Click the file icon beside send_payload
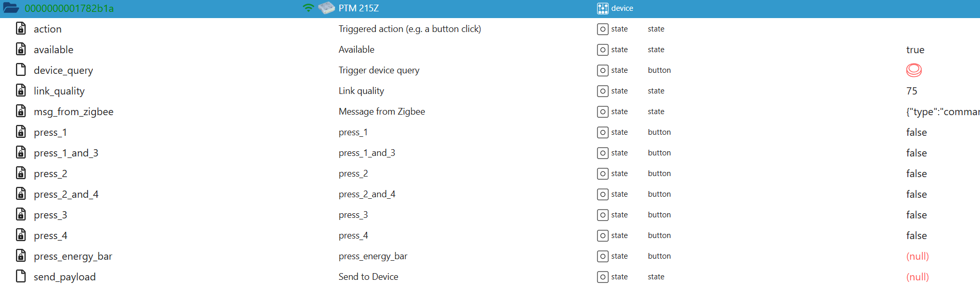The height and width of the screenshot is (285, 980). pos(21,277)
